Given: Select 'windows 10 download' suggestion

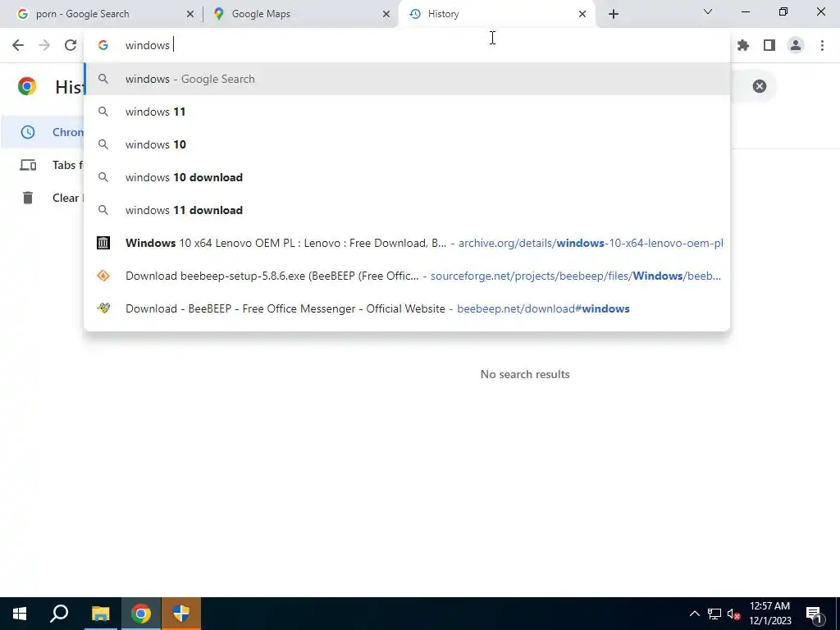Looking at the screenshot, I should point(407,177).
